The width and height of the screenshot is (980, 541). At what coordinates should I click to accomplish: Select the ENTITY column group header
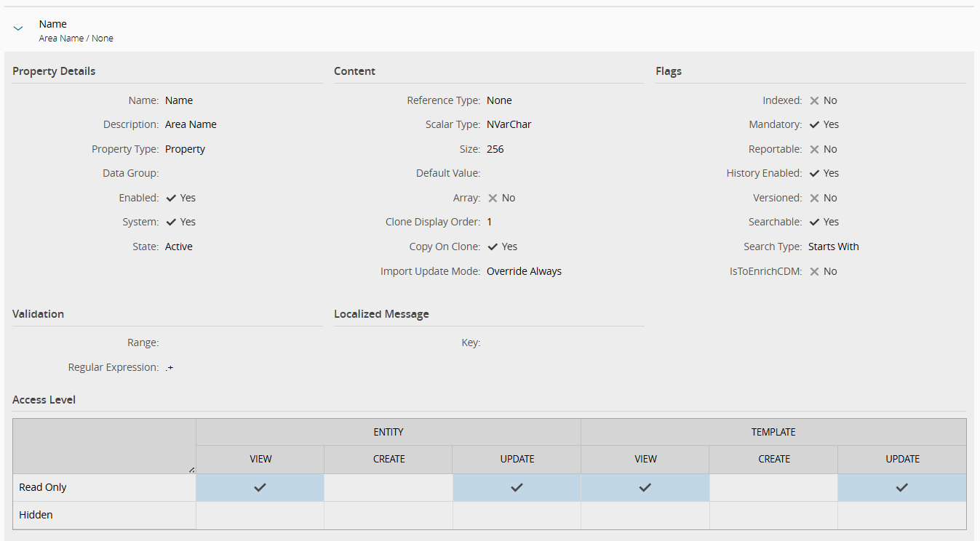pos(389,432)
